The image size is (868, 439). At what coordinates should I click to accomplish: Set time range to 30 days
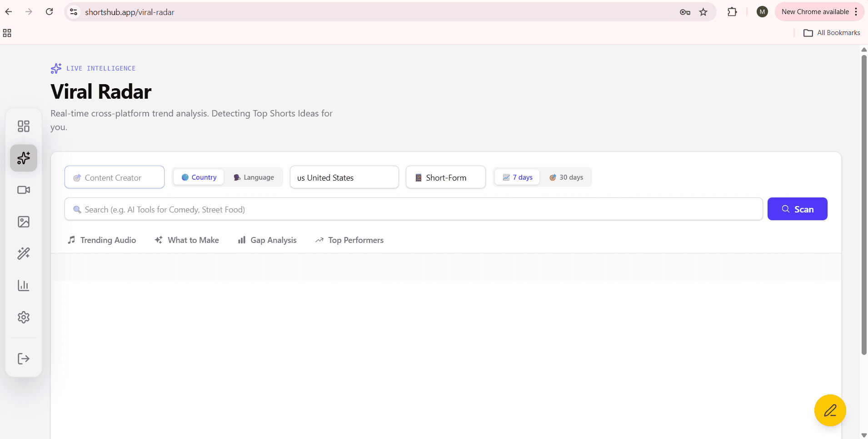pyautogui.click(x=566, y=177)
